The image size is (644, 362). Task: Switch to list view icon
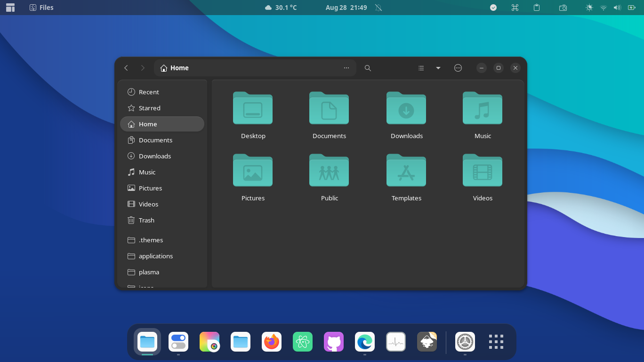[421, 68]
